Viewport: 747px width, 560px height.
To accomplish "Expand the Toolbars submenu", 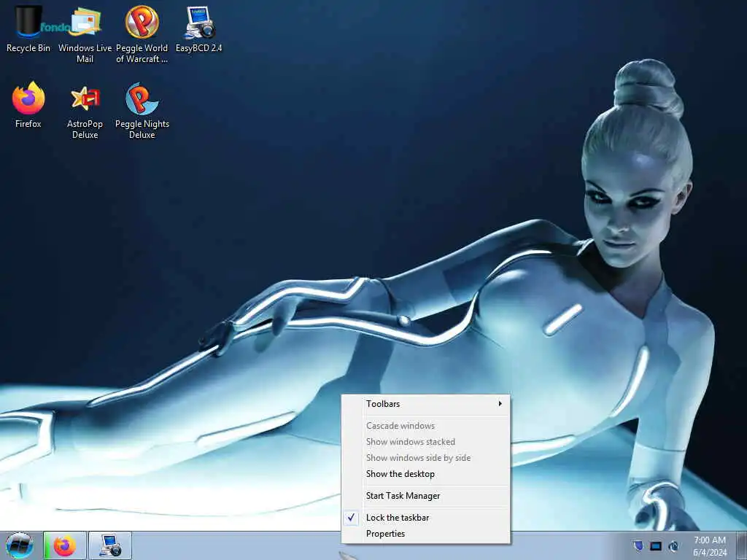I will pos(426,404).
